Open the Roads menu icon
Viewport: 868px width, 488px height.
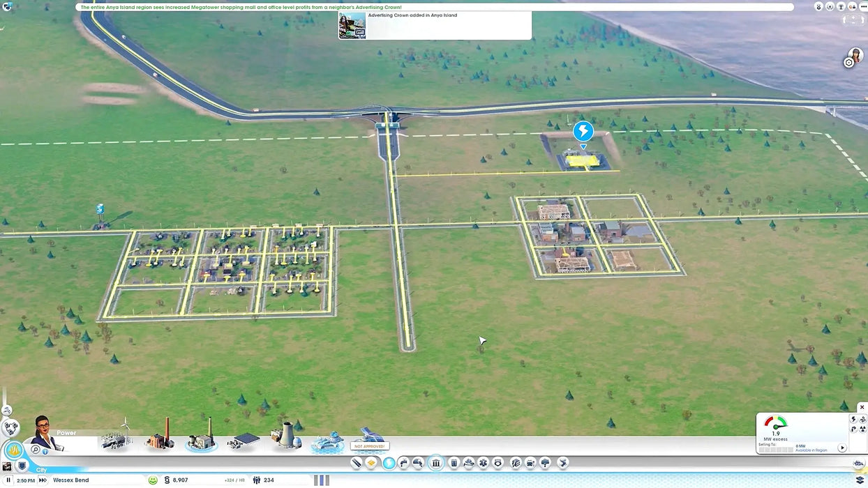pyautogui.click(x=357, y=463)
